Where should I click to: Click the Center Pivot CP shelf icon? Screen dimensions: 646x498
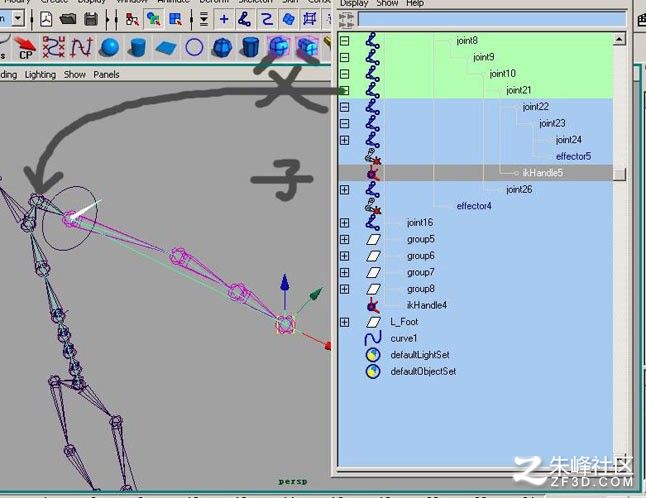coord(25,48)
